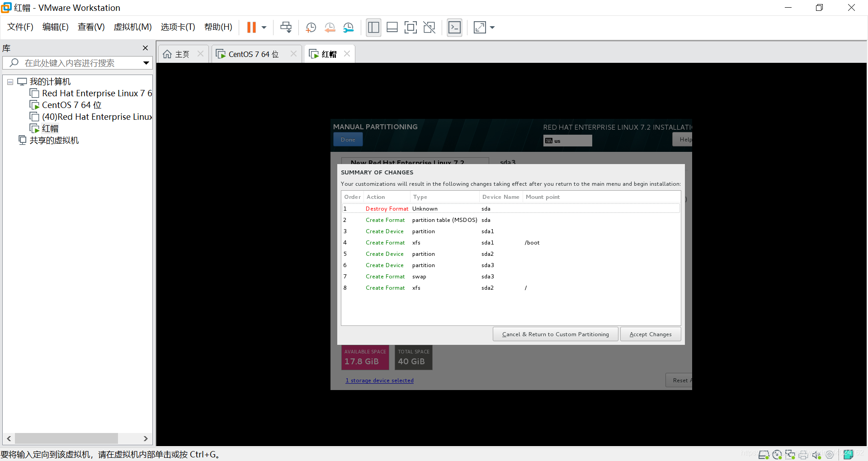
Task: Open stretch display dropdown arrow
Action: point(492,28)
